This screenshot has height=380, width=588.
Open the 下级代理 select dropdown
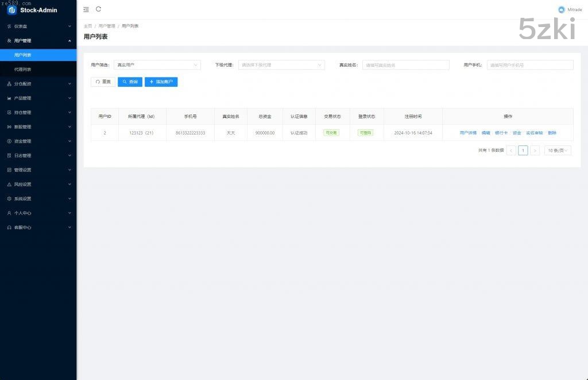click(281, 65)
